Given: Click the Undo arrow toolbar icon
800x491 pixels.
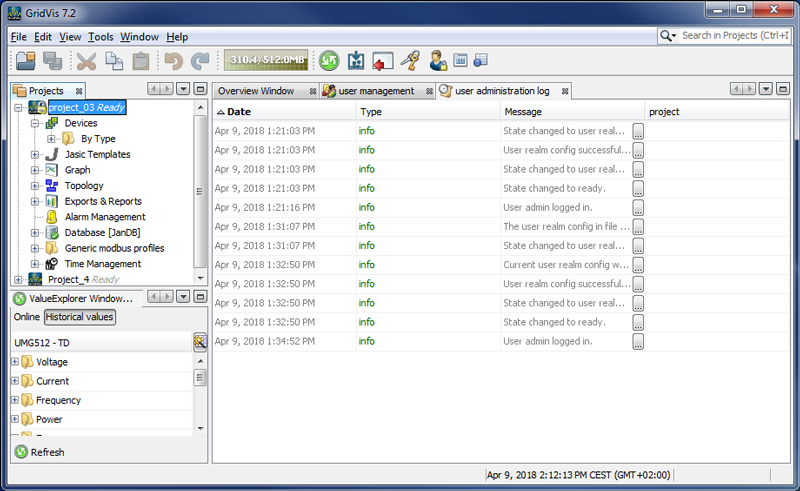Looking at the screenshot, I should pyautogui.click(x=174, y=61).
